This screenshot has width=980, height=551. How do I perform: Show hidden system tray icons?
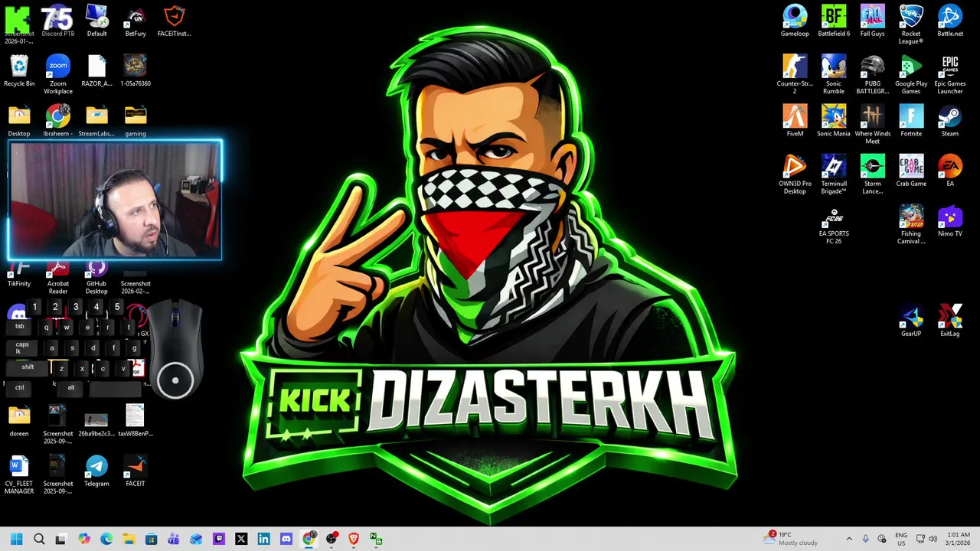[x=848, y=539]
